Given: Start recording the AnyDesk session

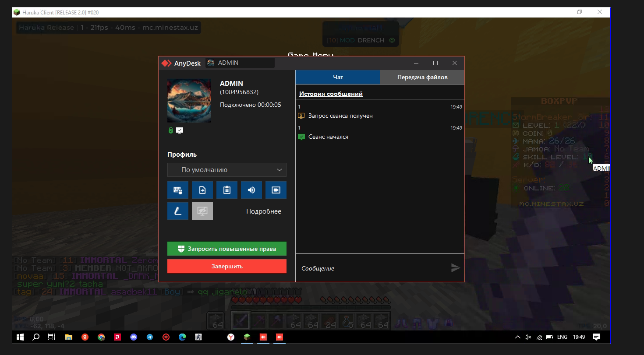Looking at the screenshot, I should (x=276, y=190).
